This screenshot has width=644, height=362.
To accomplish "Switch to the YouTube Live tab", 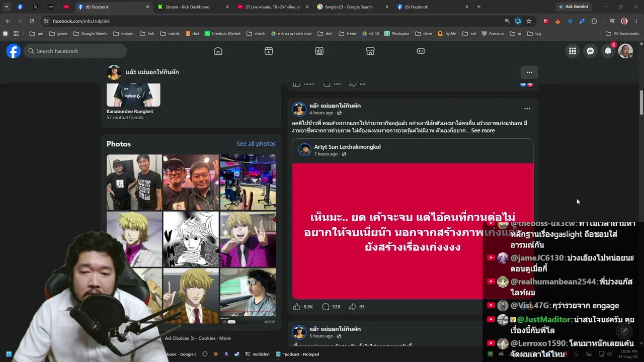I will [x=272, y=7].
